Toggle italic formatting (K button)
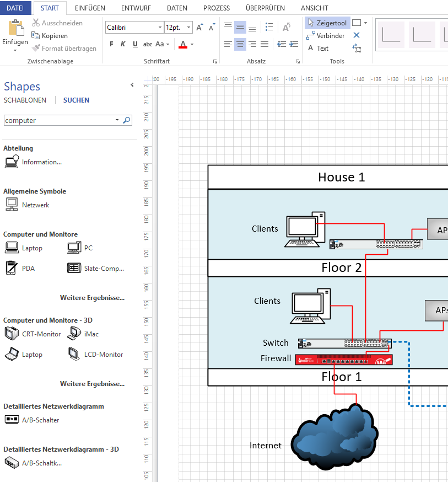The image size is (448, 482). point(123,44)
